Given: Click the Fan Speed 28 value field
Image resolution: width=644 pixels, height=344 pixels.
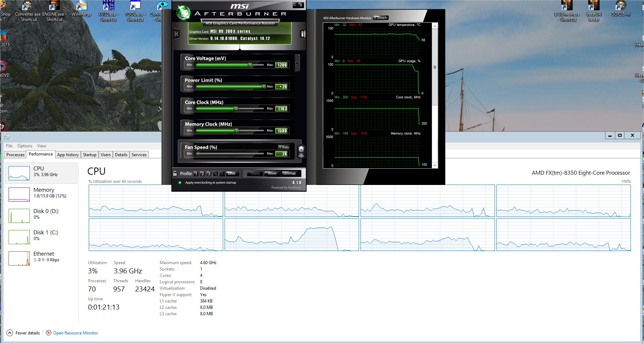Looking at the screenshot, I should 282,154.
